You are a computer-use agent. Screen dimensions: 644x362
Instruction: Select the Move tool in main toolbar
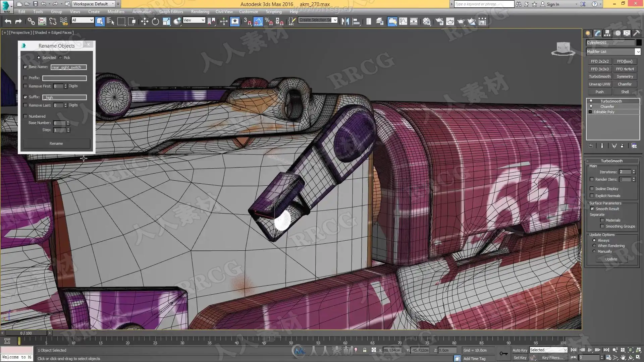click(145, 22)
